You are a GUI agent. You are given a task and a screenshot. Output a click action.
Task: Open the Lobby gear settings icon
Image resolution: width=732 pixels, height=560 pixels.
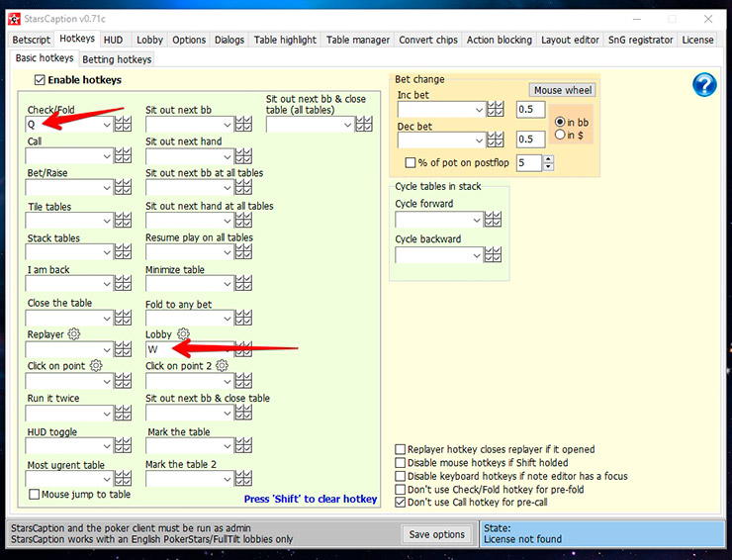[x=183, y=334]
